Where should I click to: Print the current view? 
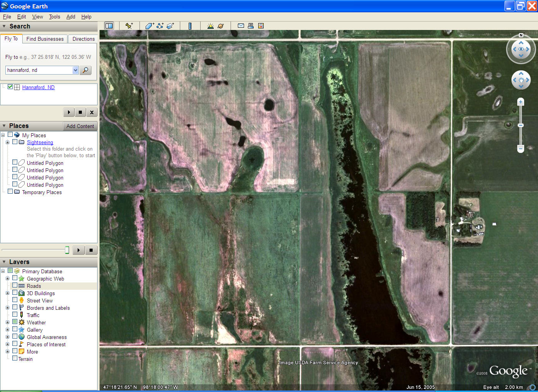point(251,26)
